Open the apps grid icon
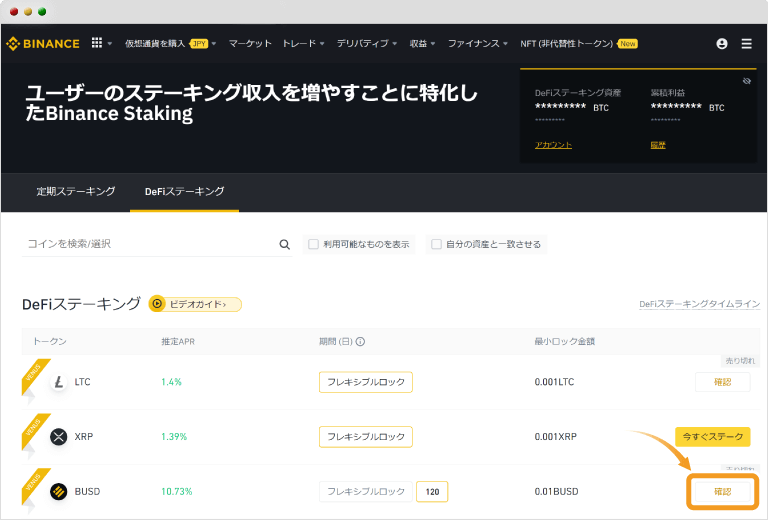The width and height of the screenshot is (768, 520). point(97,43)
